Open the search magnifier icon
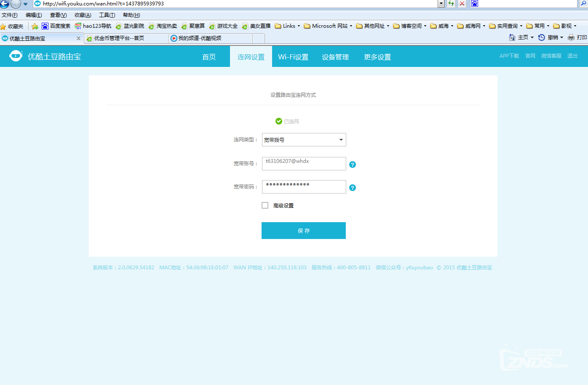Viewport: 588px width, 385px height. tap(584, 3)
